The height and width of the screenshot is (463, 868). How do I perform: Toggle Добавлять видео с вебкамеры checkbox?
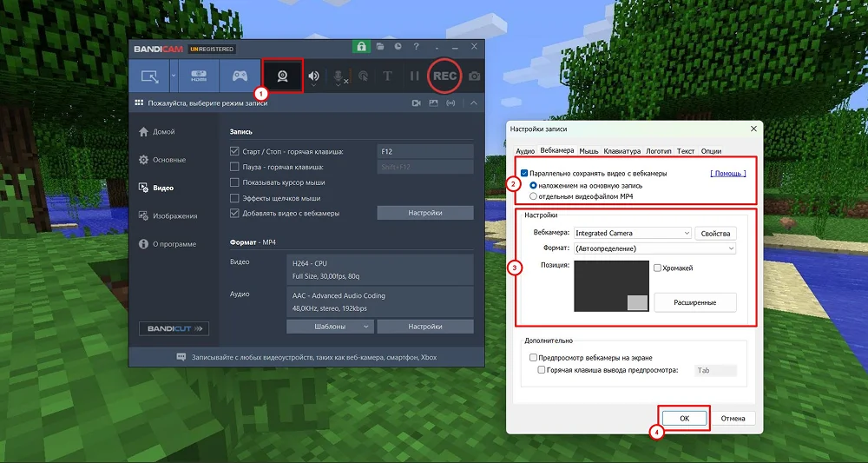(x=234, y=213)
